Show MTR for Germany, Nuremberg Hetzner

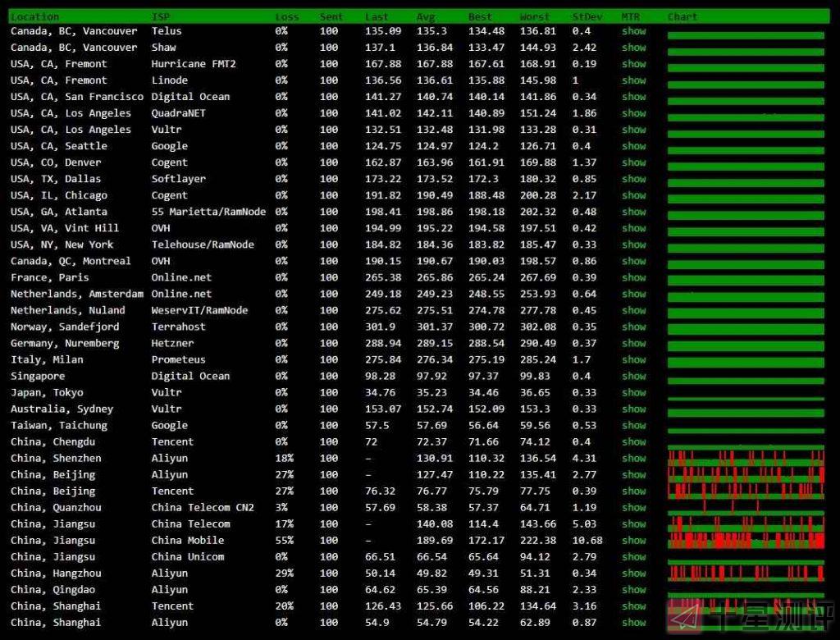(633, 343)
